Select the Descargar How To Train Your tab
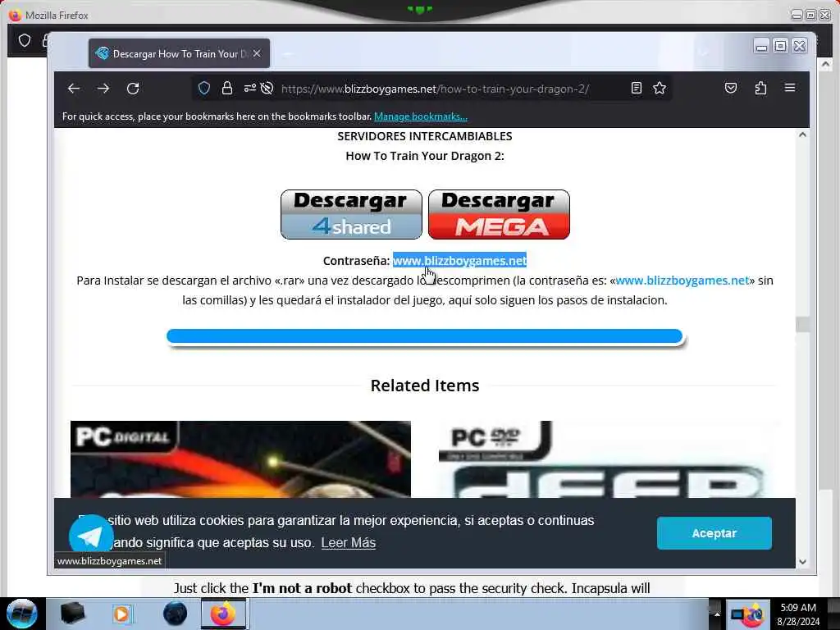 tap(179, 53)
